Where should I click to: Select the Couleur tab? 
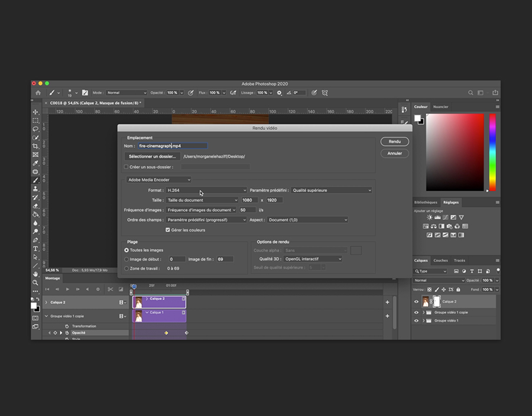(x=421, y=107)
